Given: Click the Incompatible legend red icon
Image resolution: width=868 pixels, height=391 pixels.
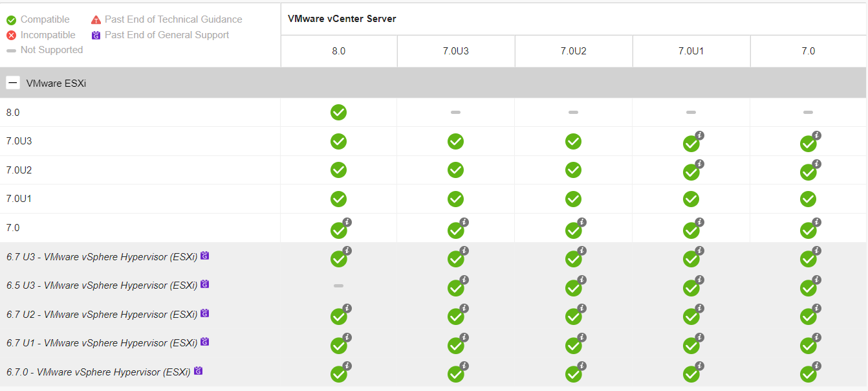Looking at the screenshot, I should click(x=11, y=35).
